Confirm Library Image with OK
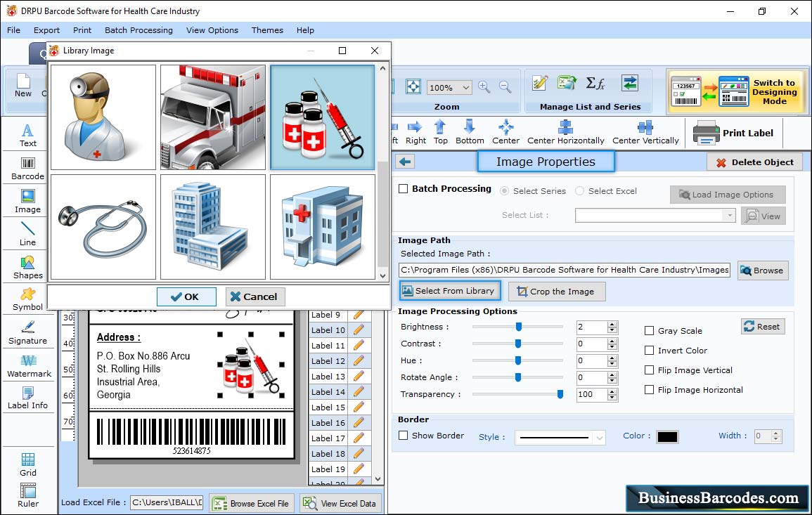812x515 pixels. click(186, 296)
